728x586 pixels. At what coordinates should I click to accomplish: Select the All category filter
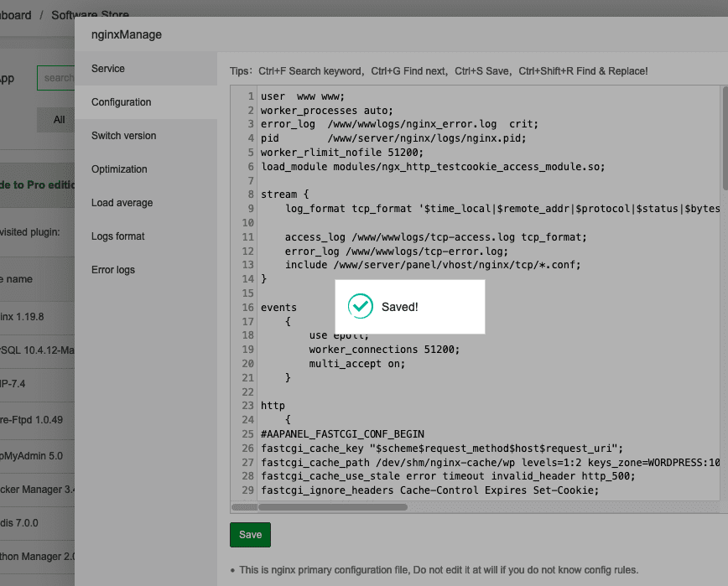[x=59, y=120]
